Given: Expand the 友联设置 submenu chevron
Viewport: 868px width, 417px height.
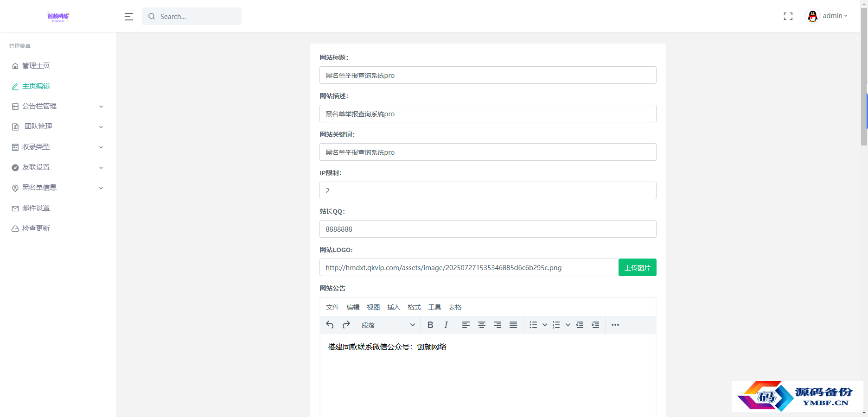Looking at the screenshot, I should (x=101, y=168).
